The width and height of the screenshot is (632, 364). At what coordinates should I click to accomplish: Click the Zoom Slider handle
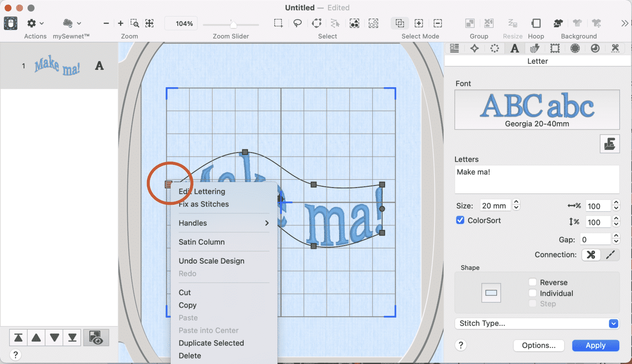(x=233, y=25)
